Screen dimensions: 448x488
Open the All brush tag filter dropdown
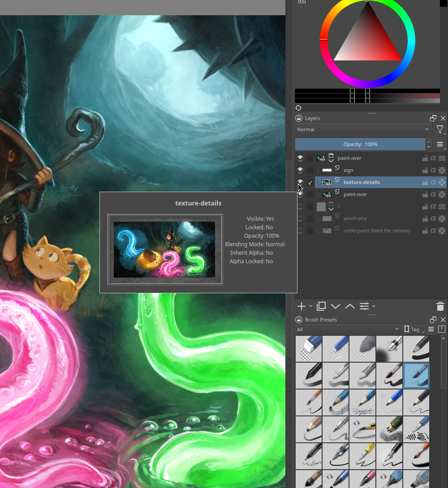348,330
